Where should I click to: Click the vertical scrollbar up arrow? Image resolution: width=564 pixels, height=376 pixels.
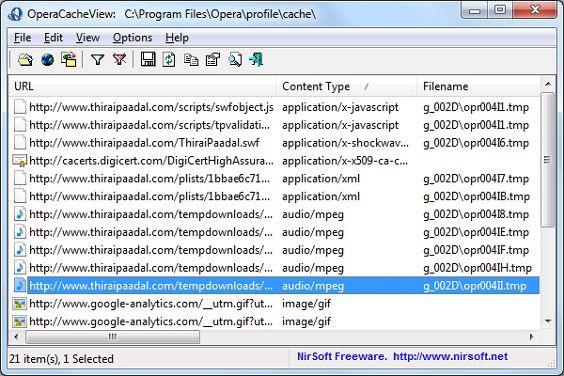pyautogui.click(x=548, y=84)
